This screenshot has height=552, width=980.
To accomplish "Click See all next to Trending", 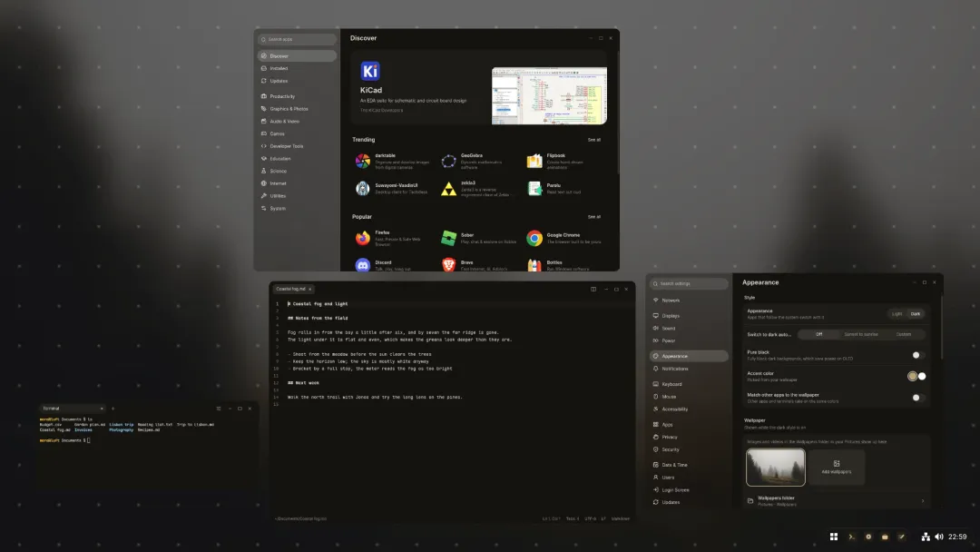I will 593,140.
